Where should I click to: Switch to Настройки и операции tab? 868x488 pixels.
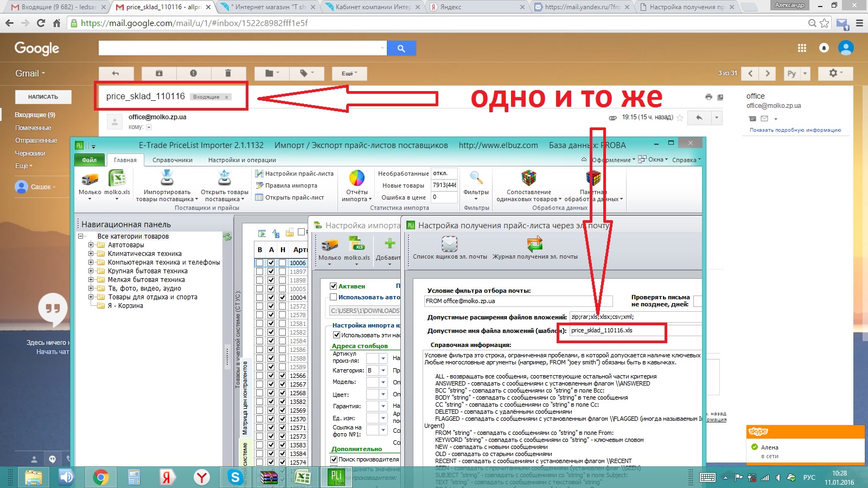(242, 160)
